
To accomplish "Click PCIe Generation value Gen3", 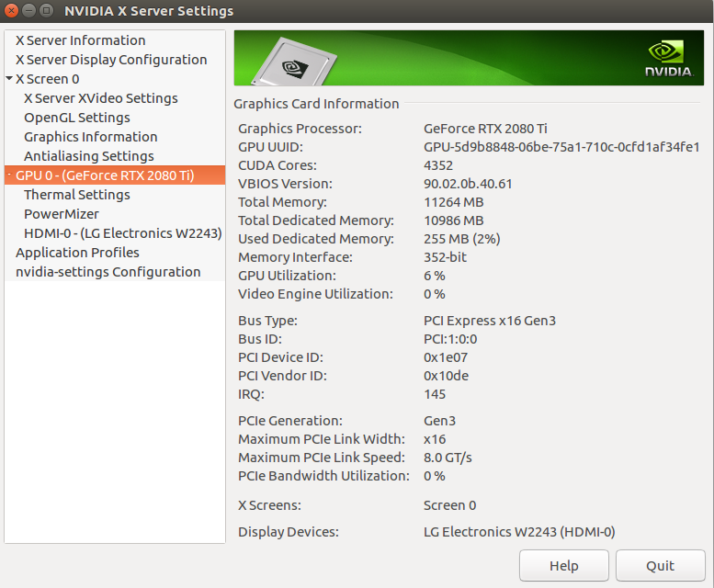I will [x=439, y=421].
